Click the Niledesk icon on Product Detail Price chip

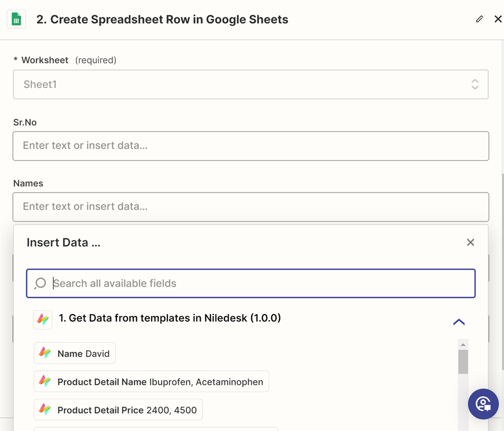44,410
